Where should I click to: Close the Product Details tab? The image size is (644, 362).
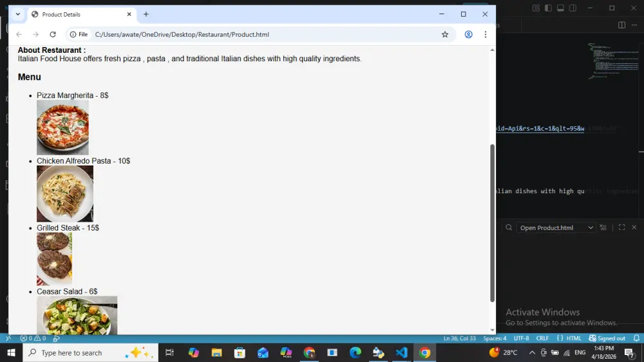pos(129,14)
